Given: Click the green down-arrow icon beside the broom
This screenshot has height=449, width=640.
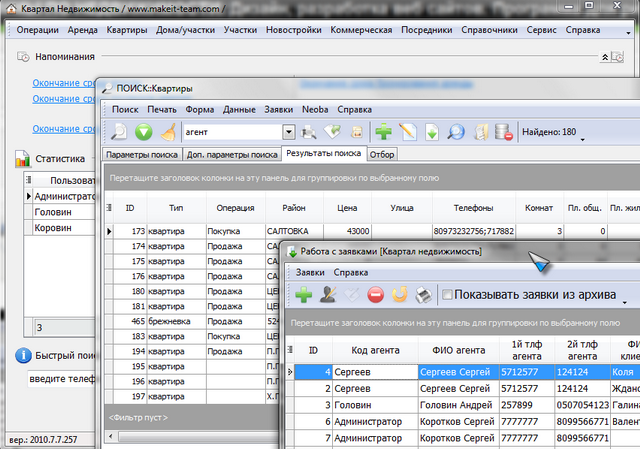Looking at the screenshot, I should click(x=144, y=131).
